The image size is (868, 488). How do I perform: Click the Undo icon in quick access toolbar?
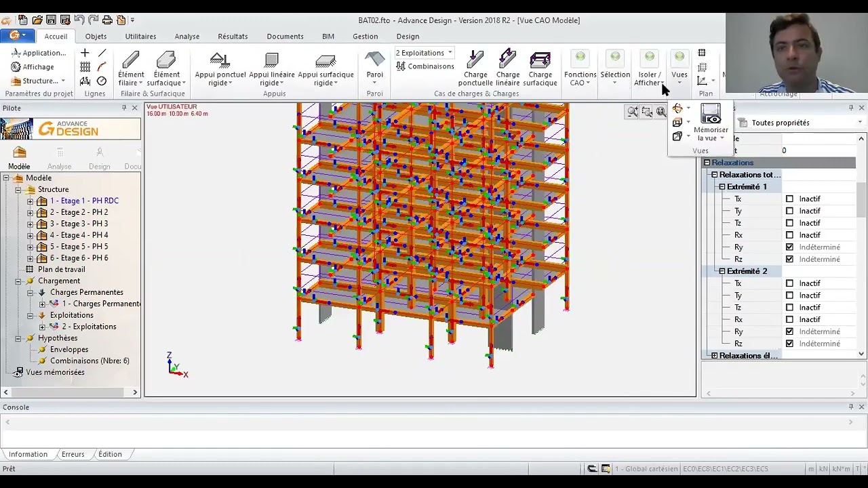(x=79, y=20)
